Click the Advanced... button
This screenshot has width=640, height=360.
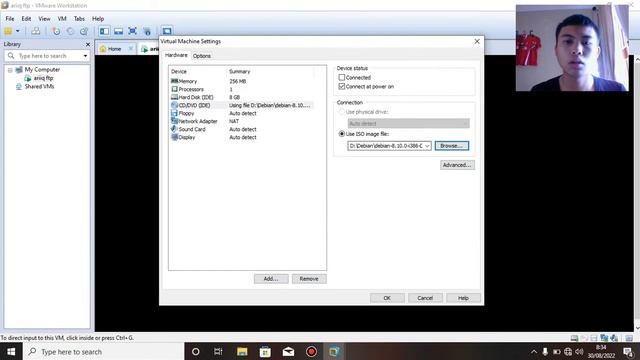[457, 165]
